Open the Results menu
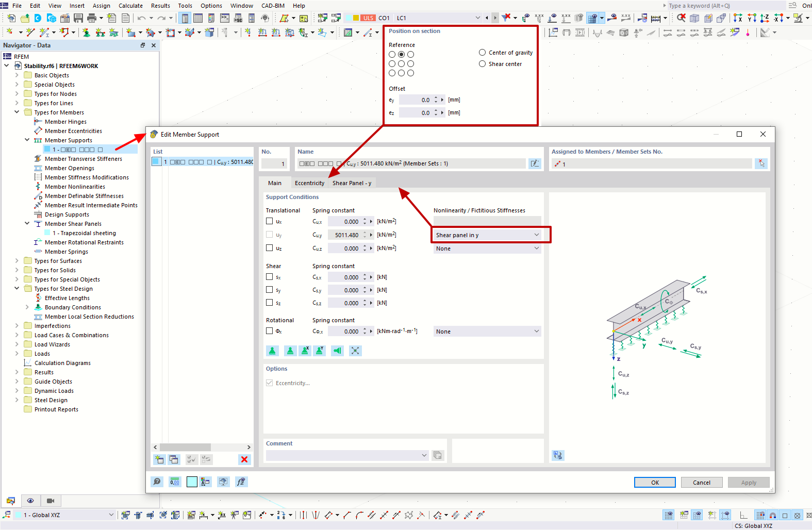Viewport: 812px width, 530px height. coord(160,6)
